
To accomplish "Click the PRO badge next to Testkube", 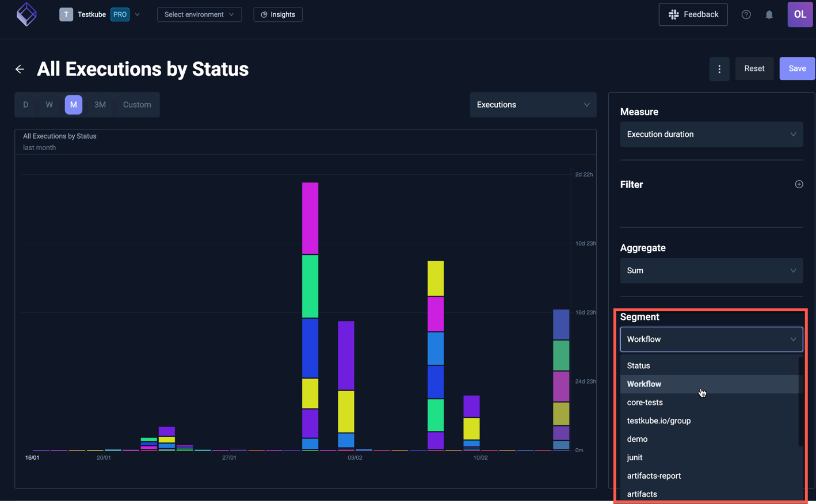I will [120, 14].
